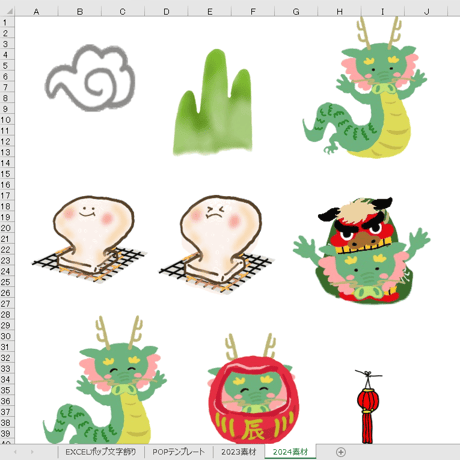Screen dimensions: 460x460
Task: Select the green bamboo shoot image
Action: [x=213, y=102]
